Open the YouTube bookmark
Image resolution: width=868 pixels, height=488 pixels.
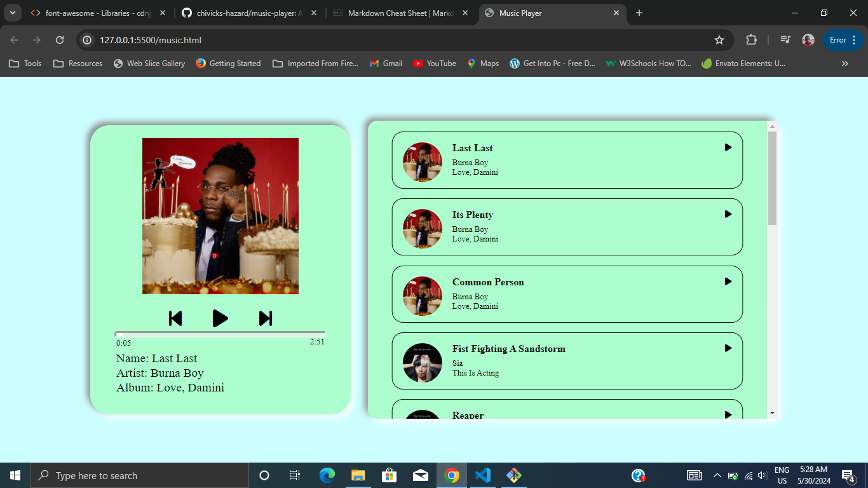tap(435, 64)
